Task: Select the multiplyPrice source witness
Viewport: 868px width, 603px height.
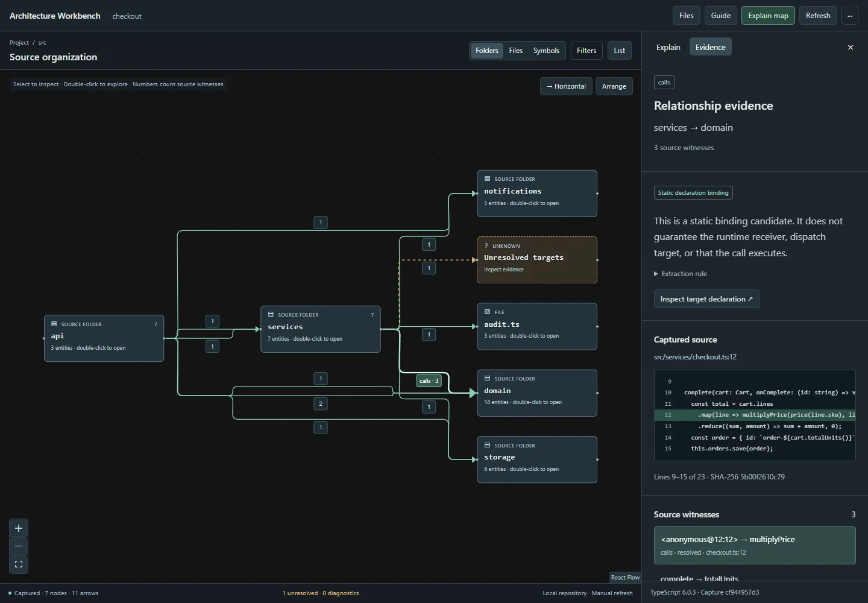Action: [x=755, y=545]
